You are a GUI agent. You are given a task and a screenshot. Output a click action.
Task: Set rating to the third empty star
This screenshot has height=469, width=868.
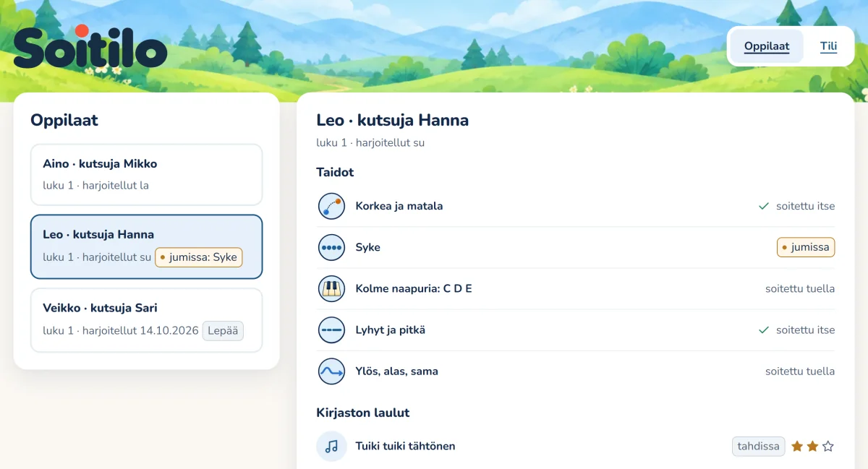tap(828, 446)
